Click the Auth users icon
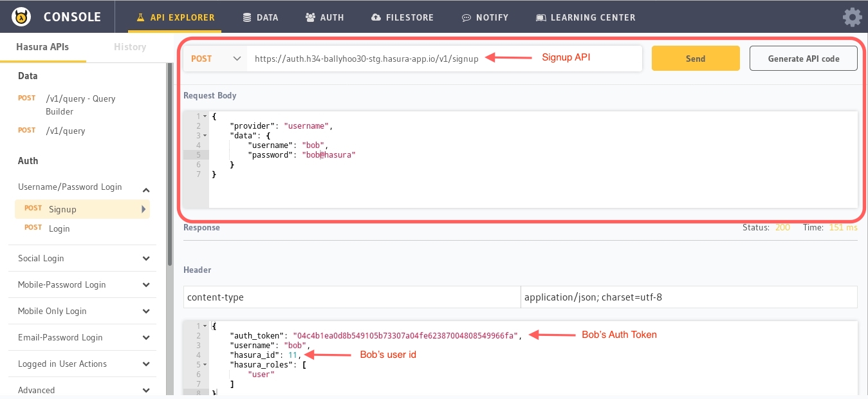 point(311,18)
